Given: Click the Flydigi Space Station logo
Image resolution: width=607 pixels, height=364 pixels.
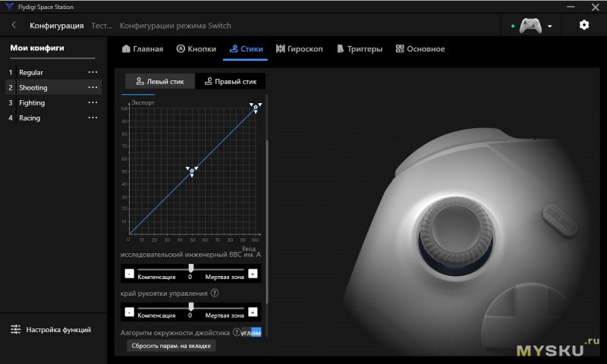Looking at the screenshot, I should 9,7.
